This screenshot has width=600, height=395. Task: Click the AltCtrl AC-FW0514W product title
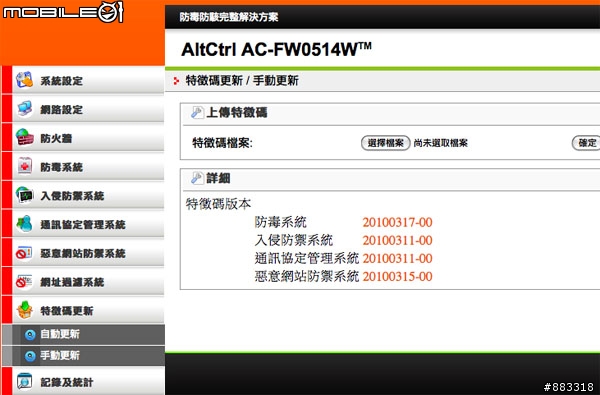(276, 49)
